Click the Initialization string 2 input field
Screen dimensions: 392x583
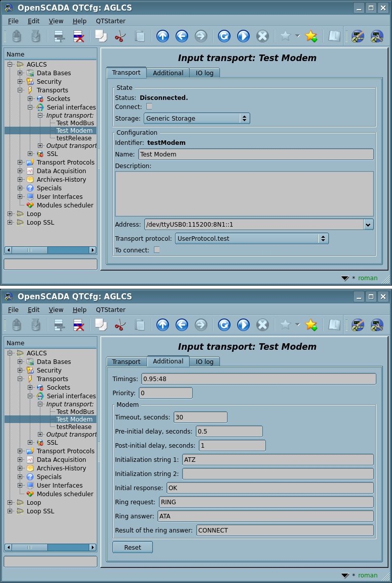pos(277,474)
